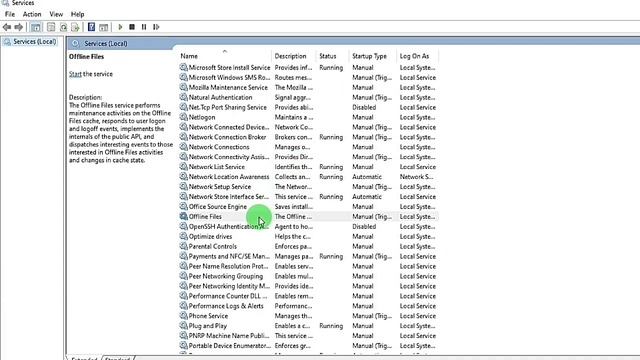640x360 pixels.
Task: Click the gear icon beside Phone Service
Action: pyautogui.click(x=184, y=316)
